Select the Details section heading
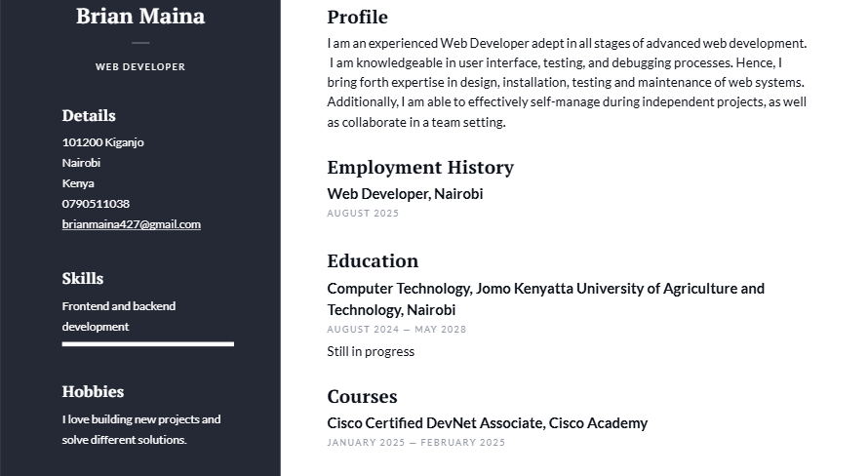Viewport: 868px width, 476px height. click(89, 116)
